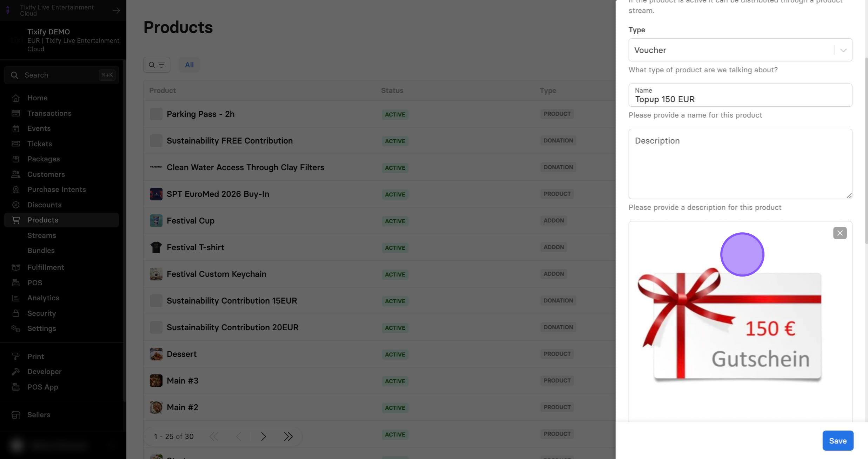Open the Festival Cup product row
The image size is (868, 459).
(379, 221)
